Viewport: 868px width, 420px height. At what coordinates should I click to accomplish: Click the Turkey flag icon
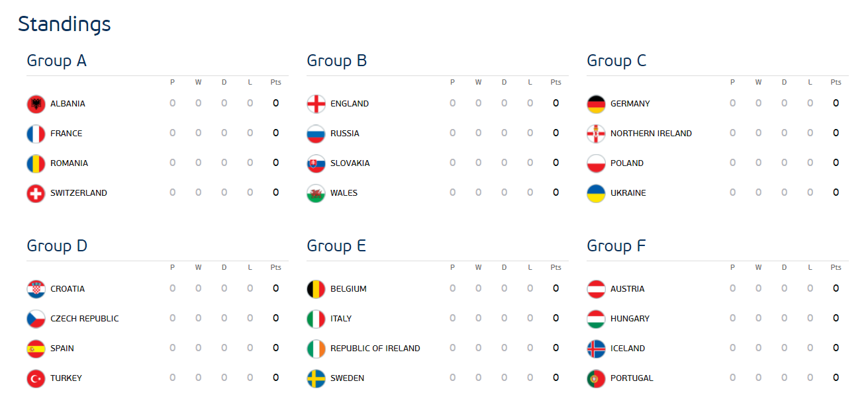coord(36,378)
